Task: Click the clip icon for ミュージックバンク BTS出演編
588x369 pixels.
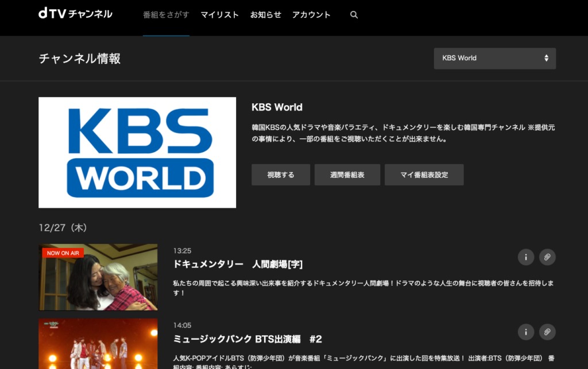Action: 547,332
